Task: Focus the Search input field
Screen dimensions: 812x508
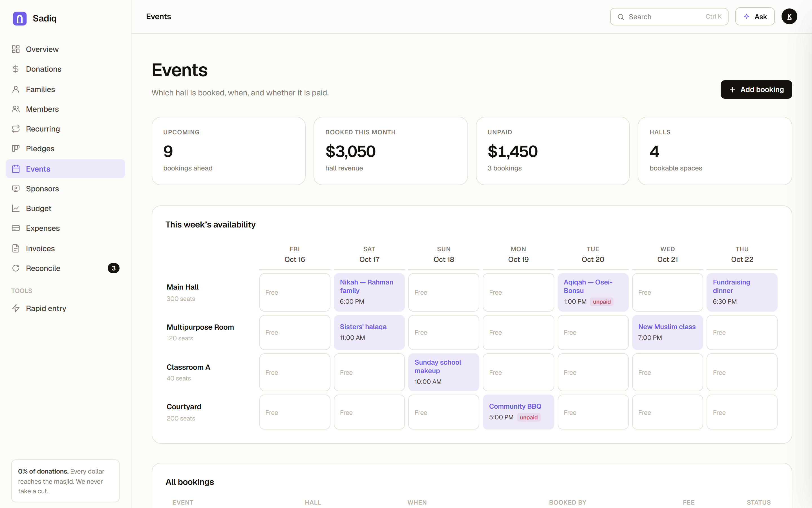Action: click(669, 16)
